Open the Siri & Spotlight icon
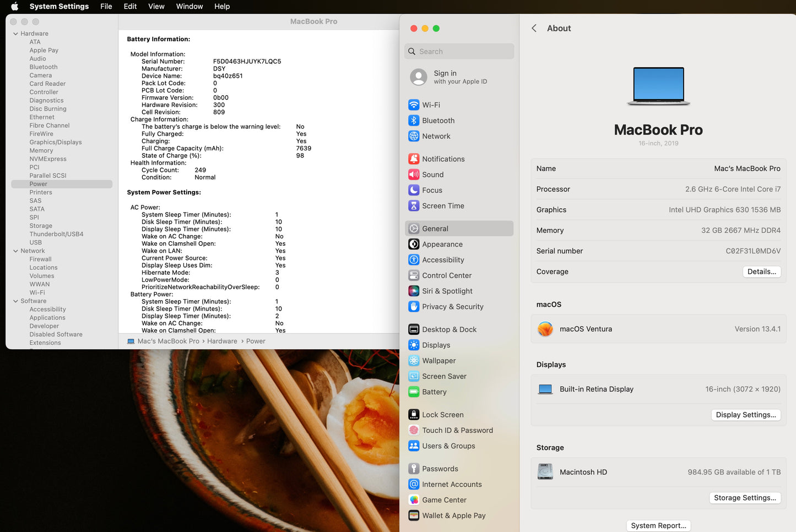The image size is (796, 532). (x=414, y=291)
